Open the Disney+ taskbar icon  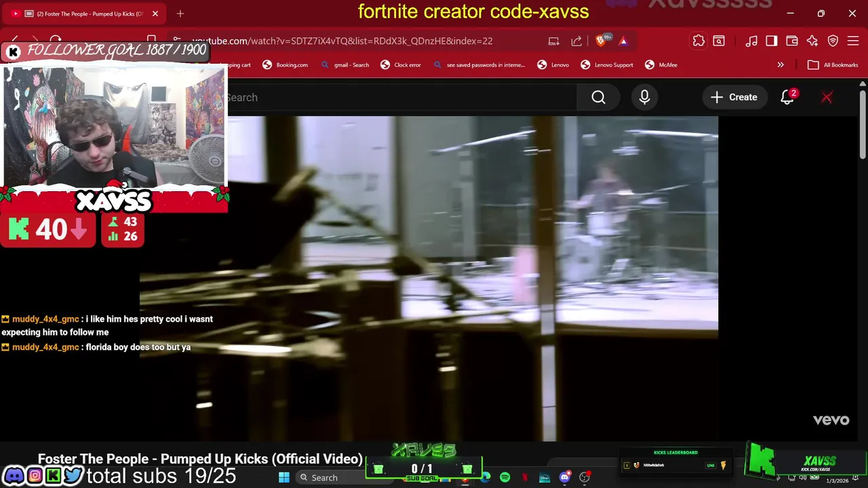tap(545, 478)
